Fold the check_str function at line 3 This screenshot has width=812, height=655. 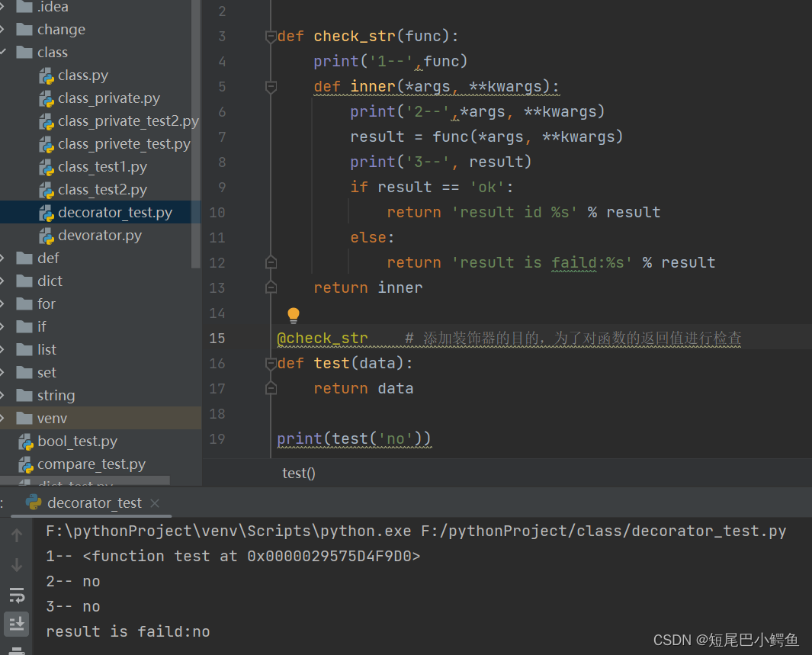tap(271, 37)
